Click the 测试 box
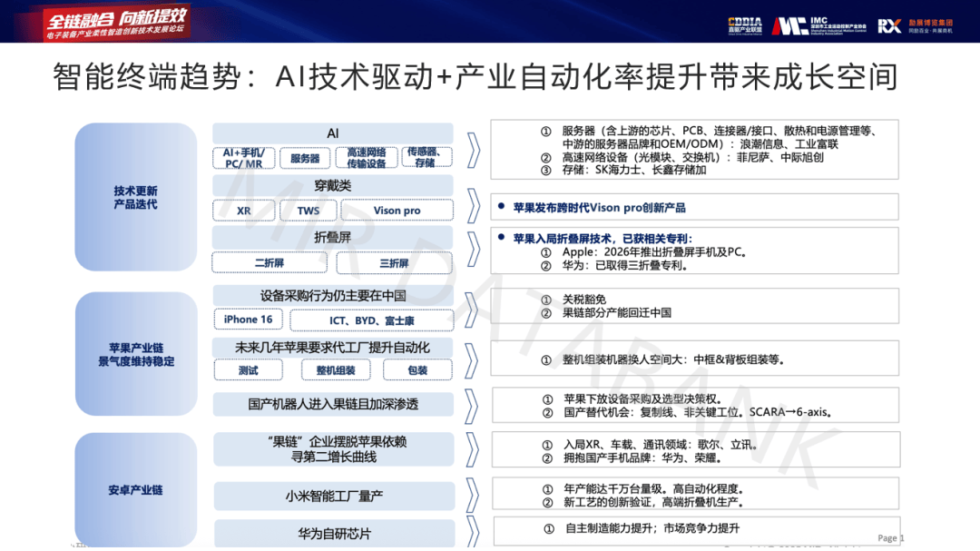 tap(248, 370)
